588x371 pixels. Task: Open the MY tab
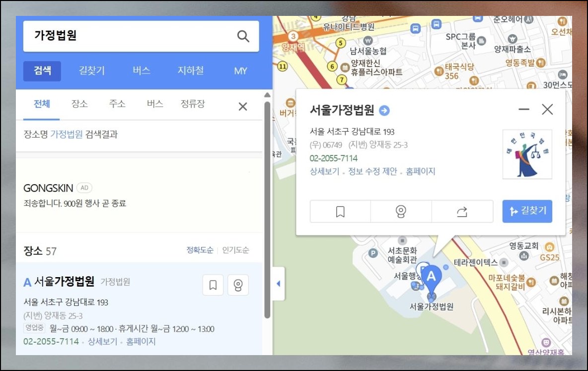[240, 71]
